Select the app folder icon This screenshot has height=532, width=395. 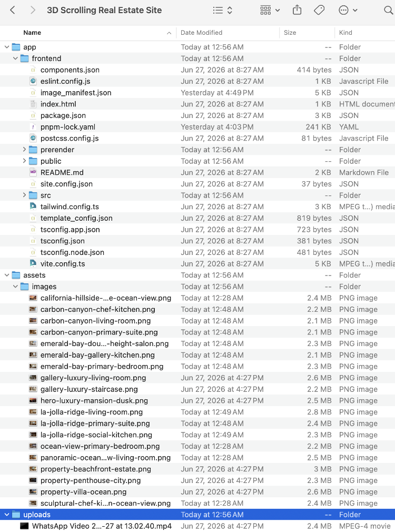16,47
